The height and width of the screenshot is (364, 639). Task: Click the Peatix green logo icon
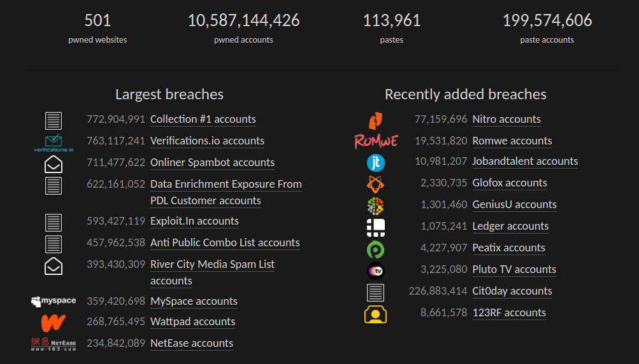(376, 249)
